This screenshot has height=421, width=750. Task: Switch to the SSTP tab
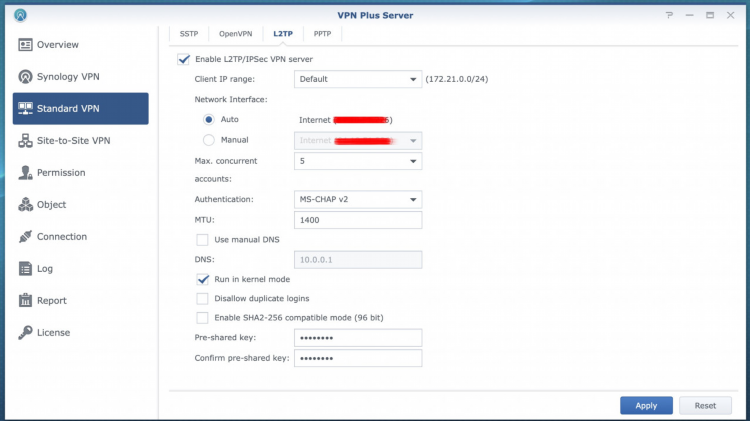tap(189, 34)
